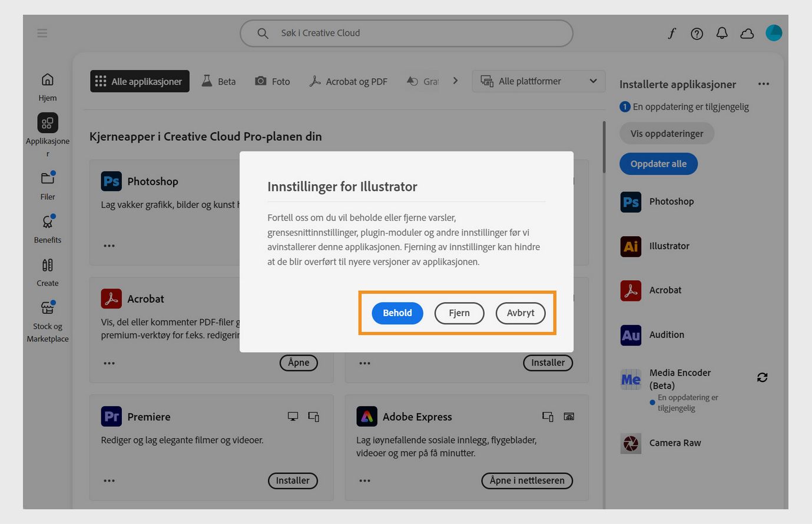Image resolution: width=812 pixels, height=524 pixels.
Task: Open Installerte applikasjoner more options menu
Action: [x=764, y=84]
